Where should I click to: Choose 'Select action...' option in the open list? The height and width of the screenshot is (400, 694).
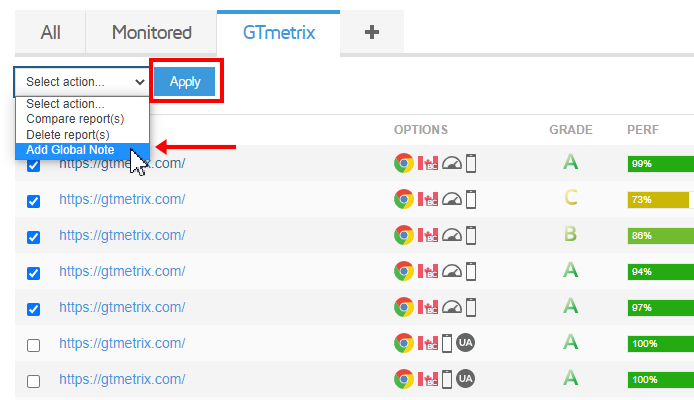[82, 104]
